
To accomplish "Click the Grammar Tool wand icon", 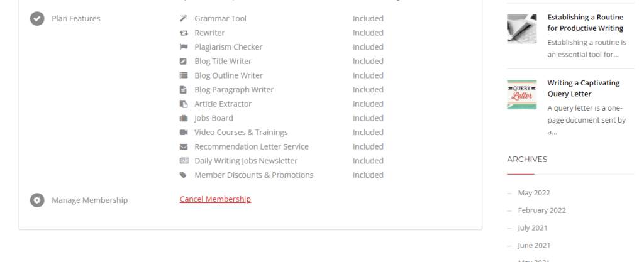I will point(184,18).
